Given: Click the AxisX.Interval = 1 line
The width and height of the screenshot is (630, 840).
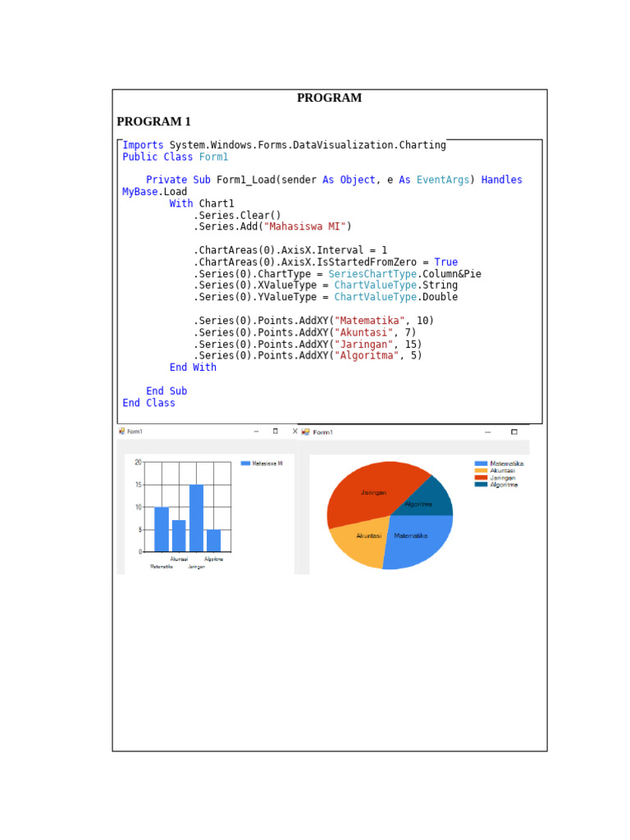Looking at the screenshot, I should click(x=290, y=250).
